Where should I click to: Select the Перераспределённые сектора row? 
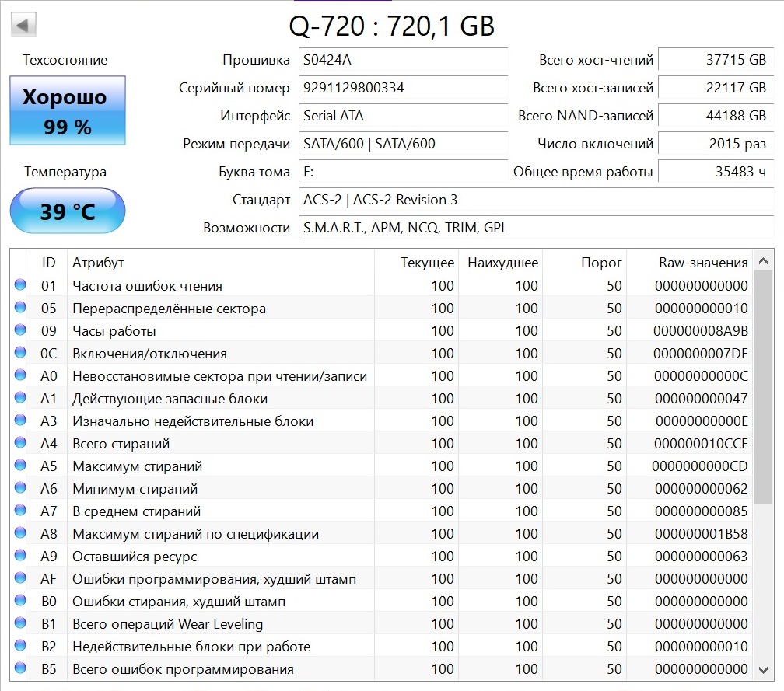381,308
